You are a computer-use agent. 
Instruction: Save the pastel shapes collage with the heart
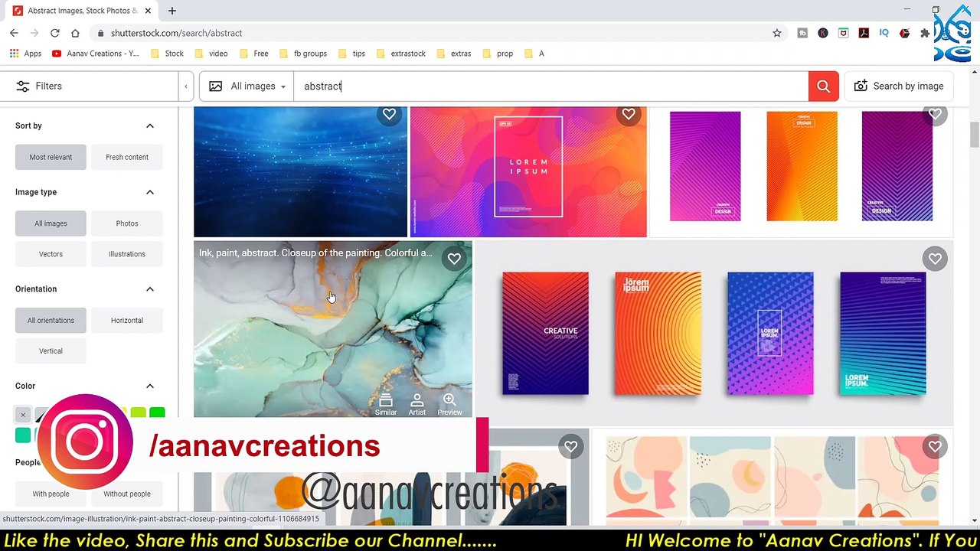coord(935,446)
